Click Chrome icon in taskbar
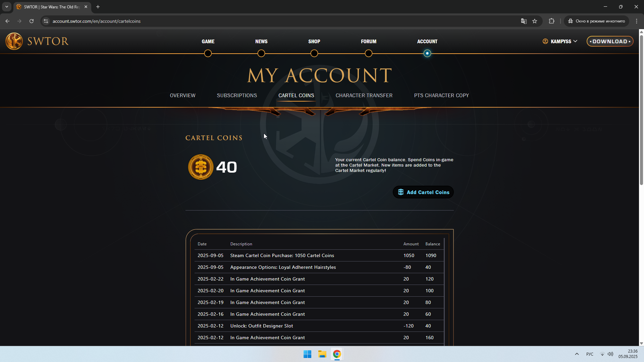 337,354
